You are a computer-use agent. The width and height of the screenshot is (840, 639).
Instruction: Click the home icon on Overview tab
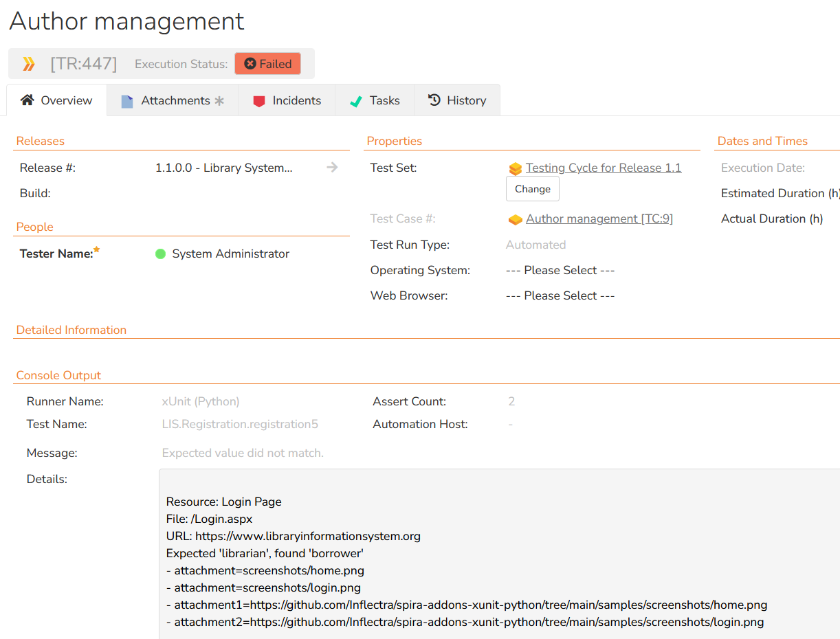(x=27, y=100)
